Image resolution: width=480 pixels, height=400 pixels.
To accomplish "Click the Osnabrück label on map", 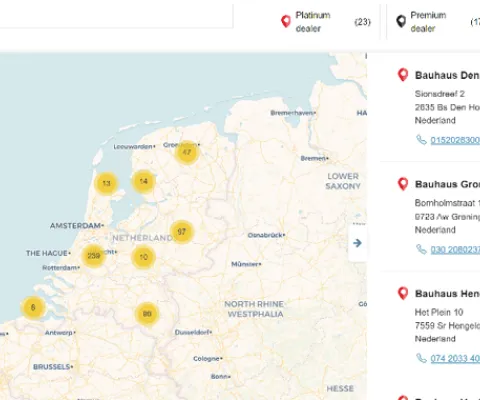I will click(266, 235).
